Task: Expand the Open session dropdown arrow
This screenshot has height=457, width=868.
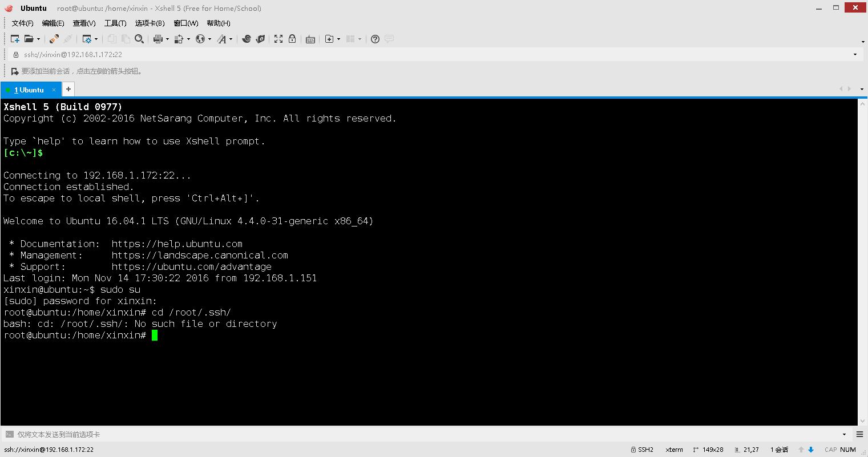Action: (x=38, y=39)
